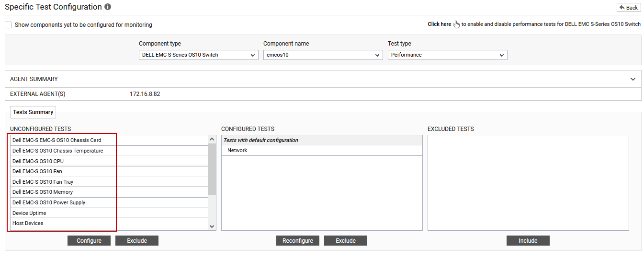
Task: Select Dell EMC-S OS10 Power Supply test
Action: pos(109,202)
